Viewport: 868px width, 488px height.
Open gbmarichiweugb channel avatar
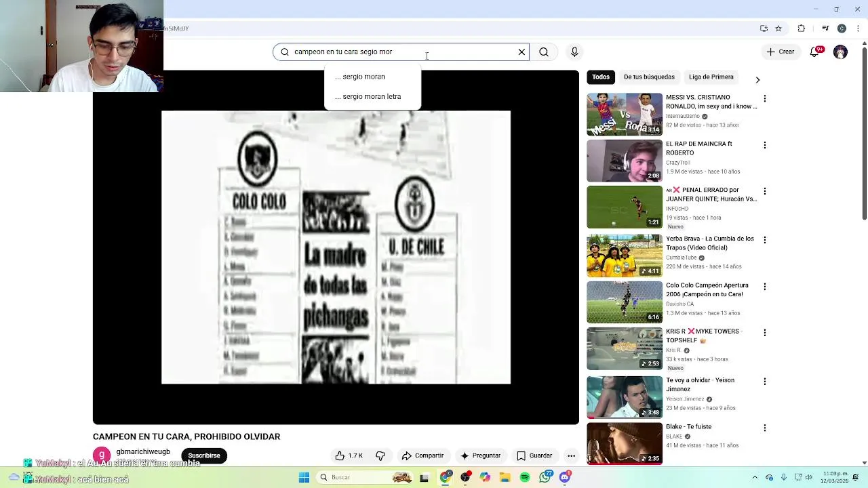pyautogui.click(x=101, y=455)
